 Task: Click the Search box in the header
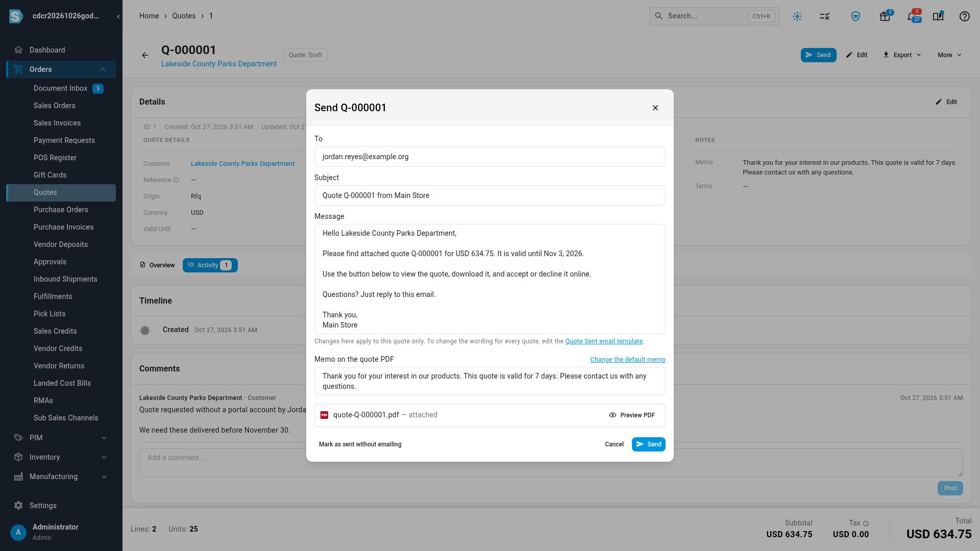[x=715, y=16]
